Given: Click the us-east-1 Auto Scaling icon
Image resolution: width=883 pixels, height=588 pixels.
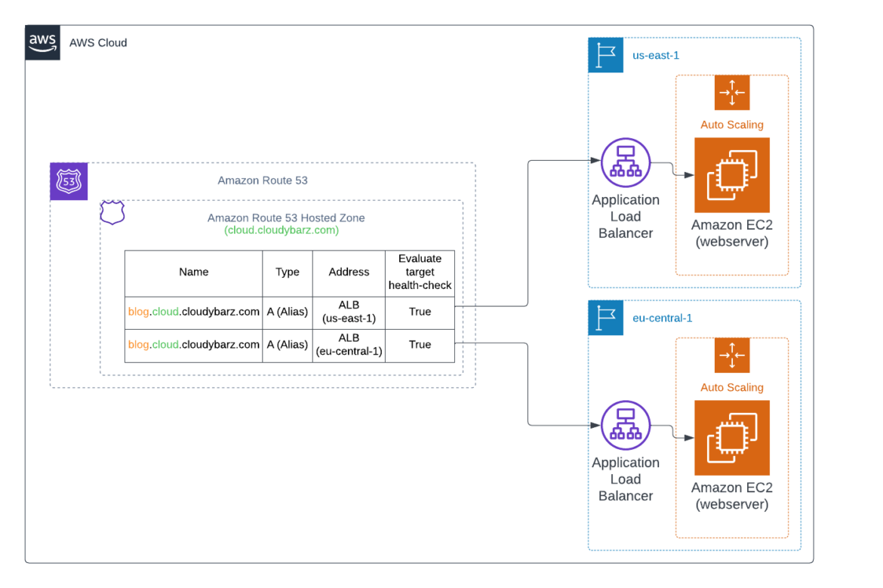Looking at the screenshot, I should 731,92.
